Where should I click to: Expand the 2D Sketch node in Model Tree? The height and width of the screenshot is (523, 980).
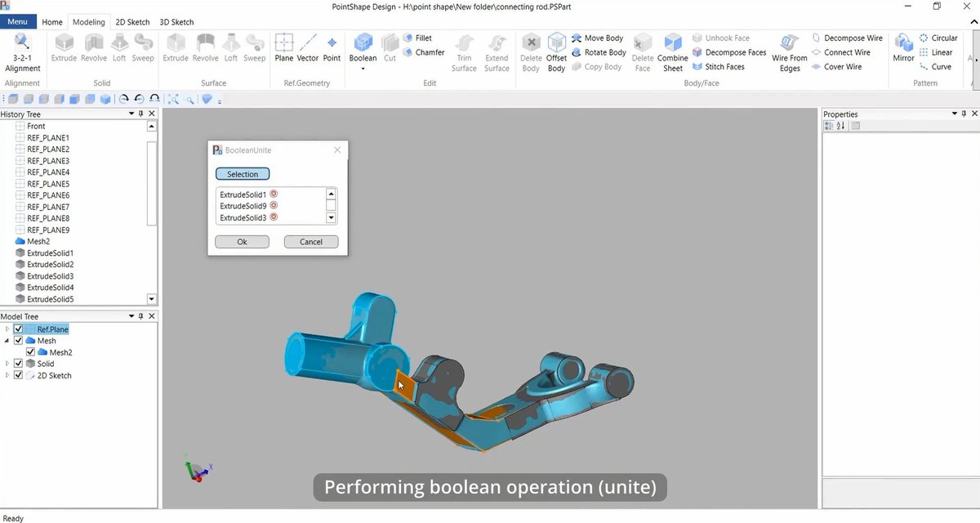click(7, 375)
